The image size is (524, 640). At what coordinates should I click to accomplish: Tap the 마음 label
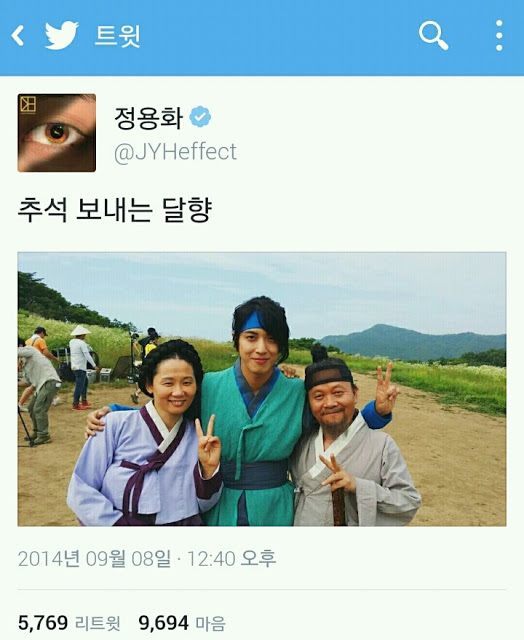coord(210,624)
